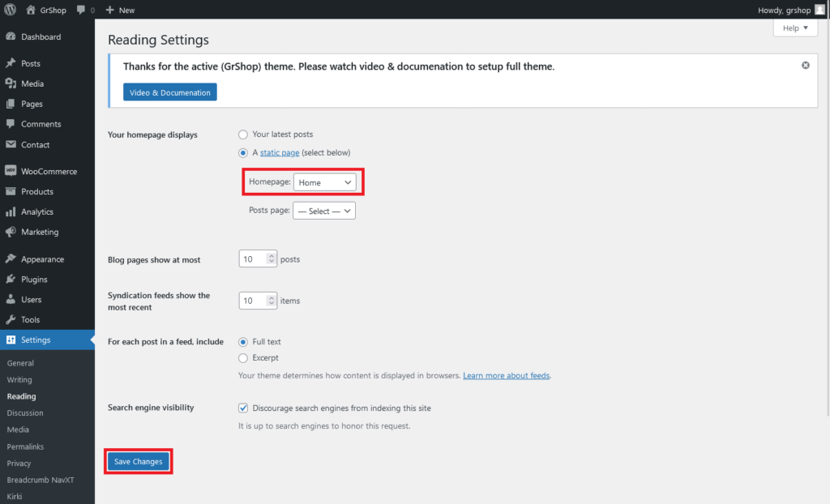Viewport: 830px width, 504px height.
Task: Click the WordPress logo icon
Action: coord(11,10)
